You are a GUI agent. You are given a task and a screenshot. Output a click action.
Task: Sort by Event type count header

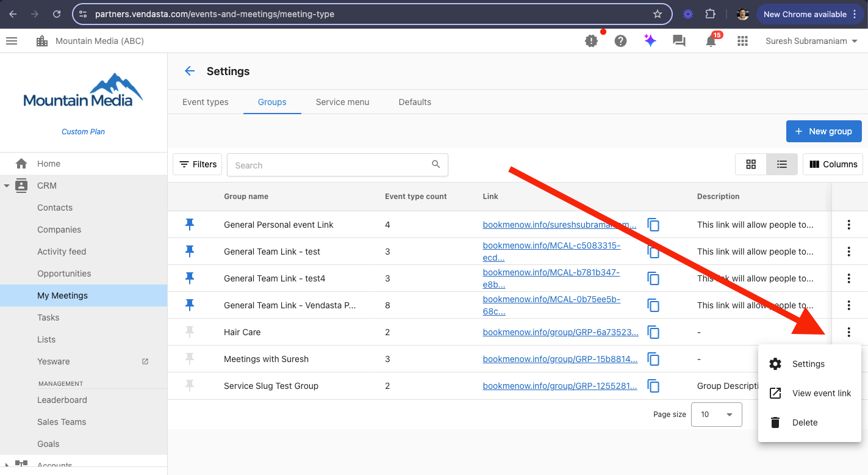click(415, 197)
